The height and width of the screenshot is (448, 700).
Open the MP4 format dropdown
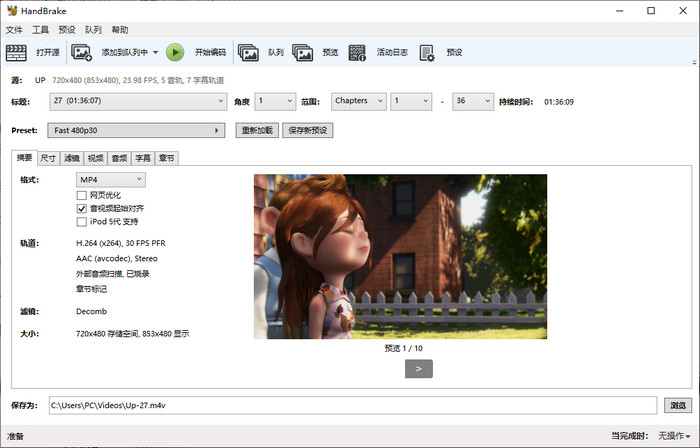coord(111,180)
